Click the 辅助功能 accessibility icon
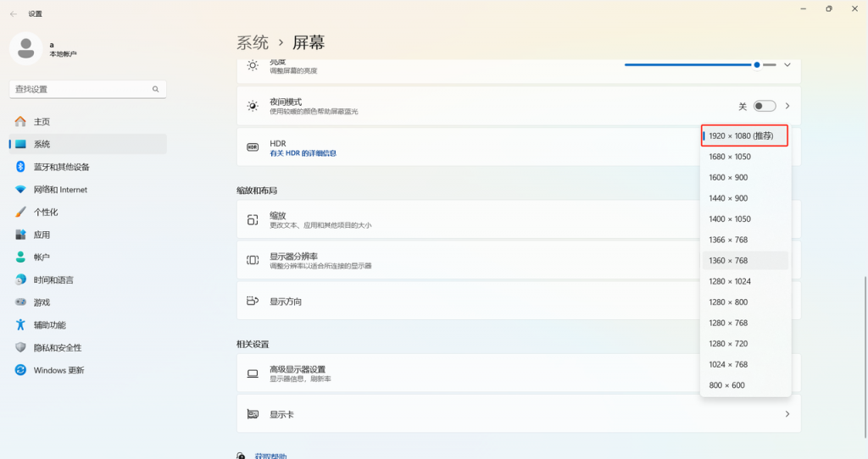The image size is (868, 459). [20, 324]
